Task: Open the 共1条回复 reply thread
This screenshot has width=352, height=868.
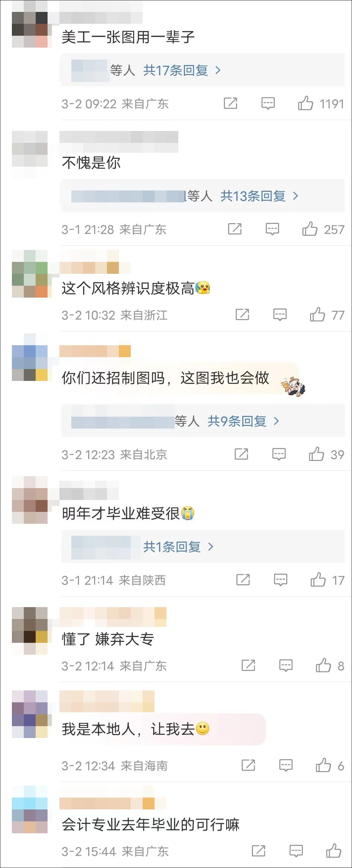Action: [x=178, y=547]
